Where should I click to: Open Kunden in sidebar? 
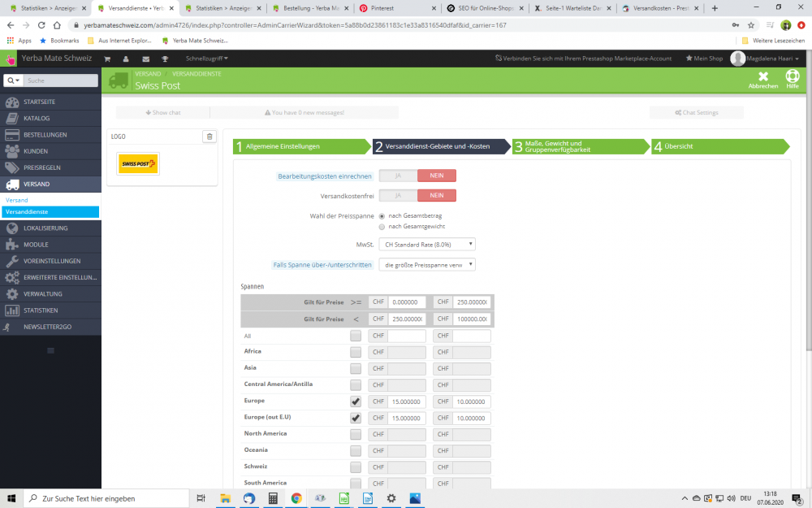[50, 151]
